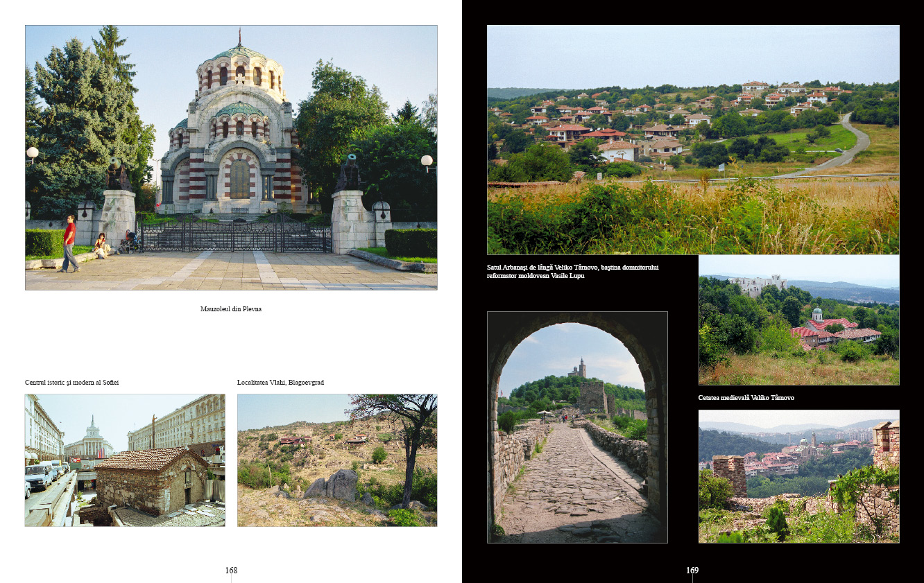Click the stone archway pathway photo
The image size is (924, 583).
[577, 427]
